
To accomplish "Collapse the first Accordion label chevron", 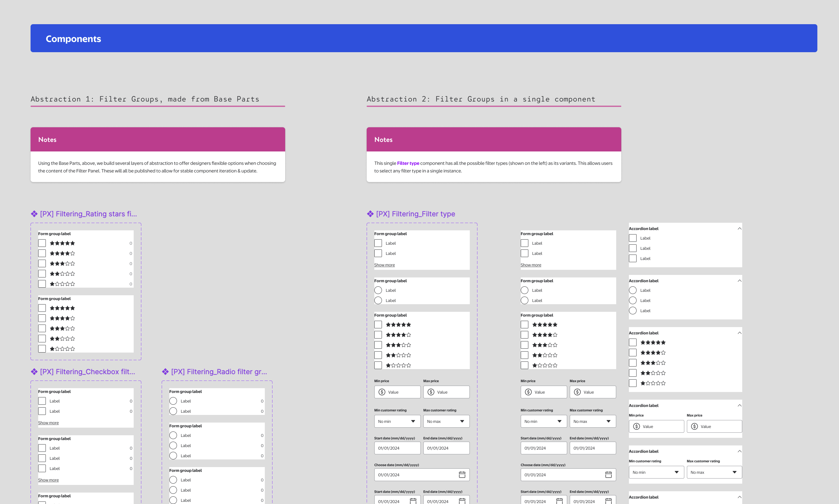I will coord(739,228).
